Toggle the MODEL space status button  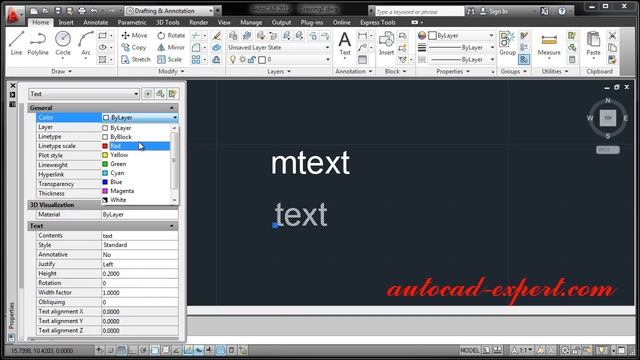470,350
